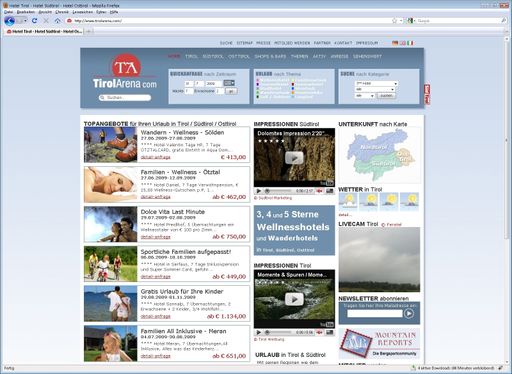512x374 pixels.
Task: Open the third small dropdown beside the suchen button
Action: click(x=364, y=96)
